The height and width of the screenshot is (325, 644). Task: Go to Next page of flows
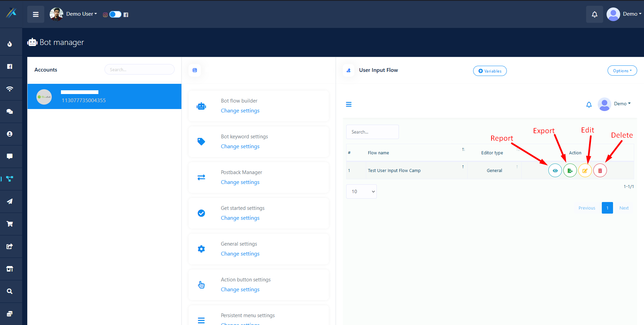coord(624,208)
